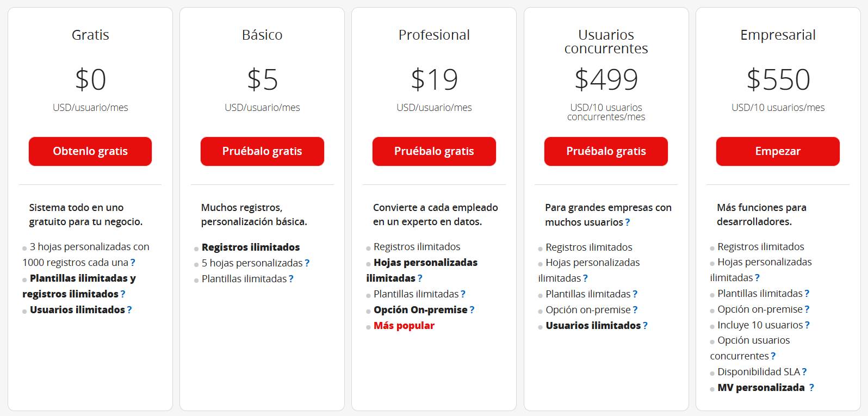Open the tooltip for 'Incluye 10 usuarios'

(x=808, y=325)
